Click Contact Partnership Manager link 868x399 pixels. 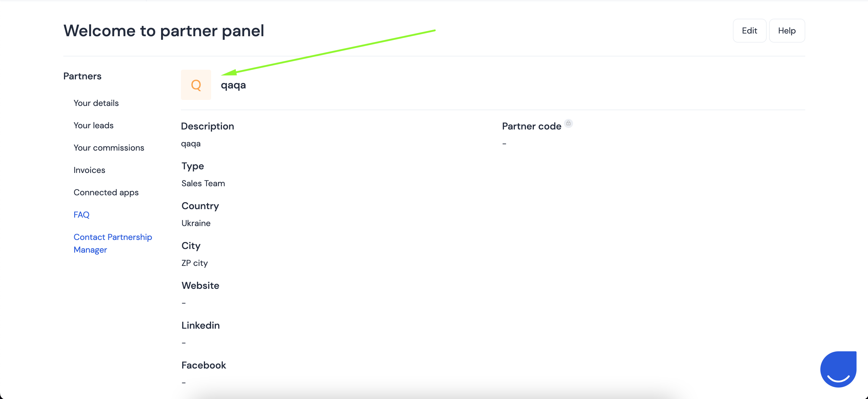point(112,243)
